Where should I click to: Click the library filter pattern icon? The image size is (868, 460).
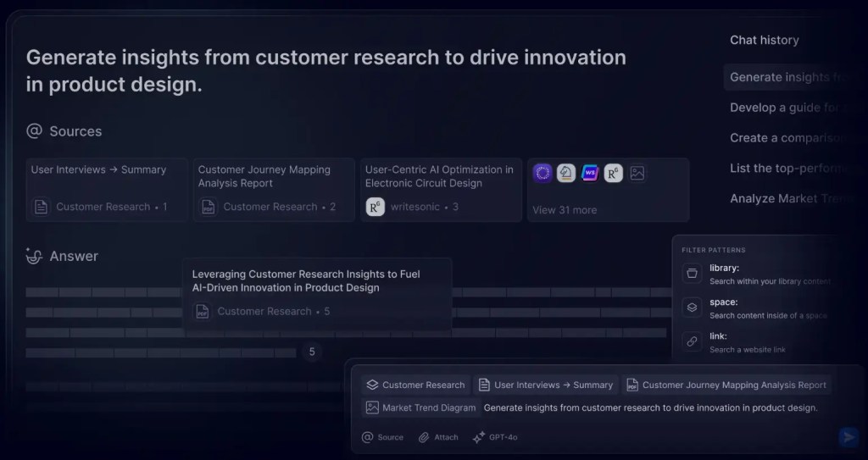click(x=692, y=274)
